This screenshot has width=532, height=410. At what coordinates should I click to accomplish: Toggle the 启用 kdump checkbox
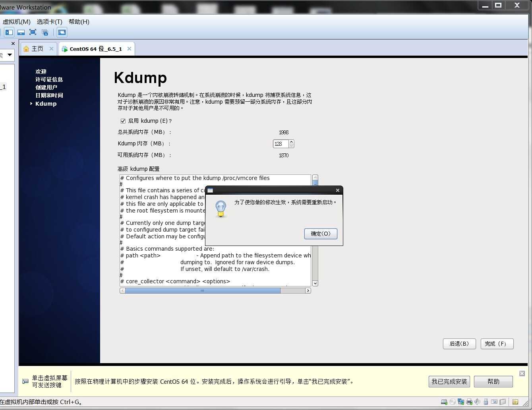pos(123,121)
